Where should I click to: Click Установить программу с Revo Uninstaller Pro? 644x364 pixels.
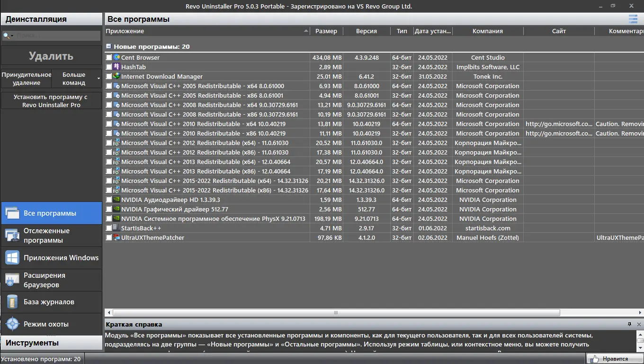point(51,101)
